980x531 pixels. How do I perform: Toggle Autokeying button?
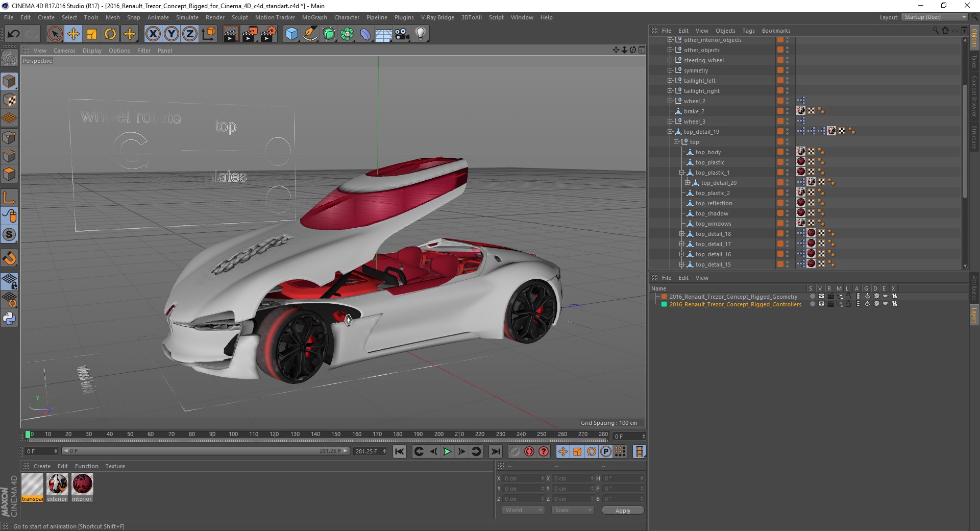[x=529, y=451]
